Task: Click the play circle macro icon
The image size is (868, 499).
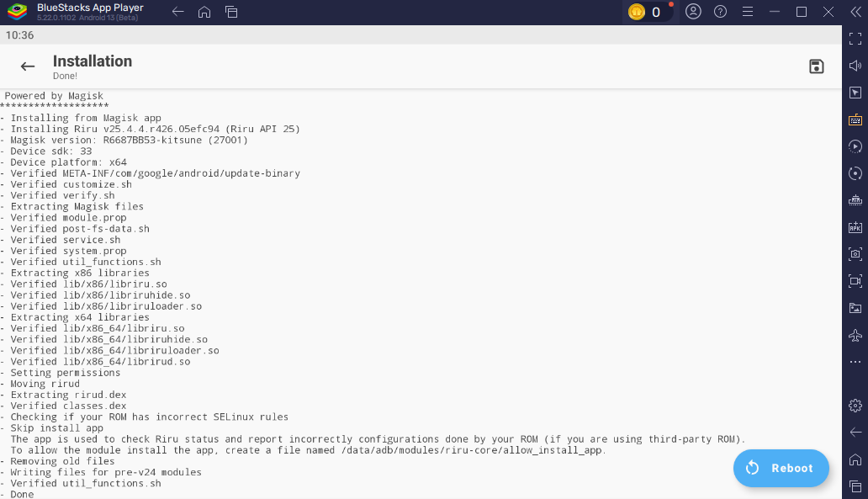Action: pos(855,146)
